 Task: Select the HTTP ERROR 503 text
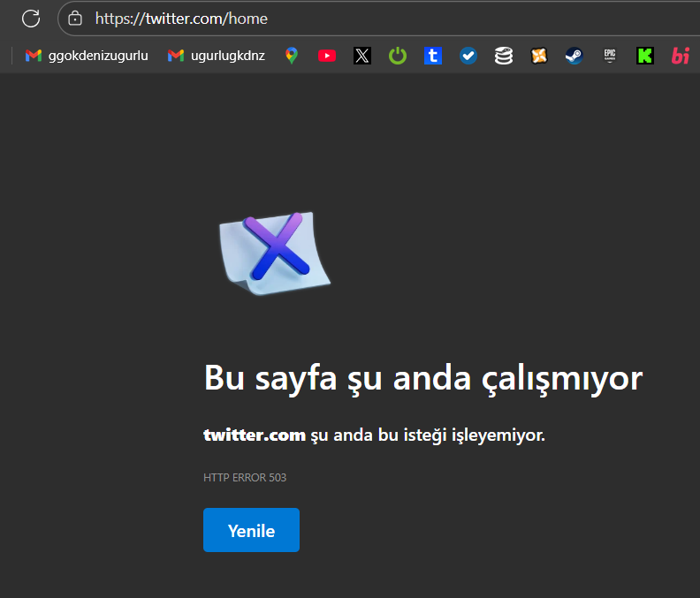pos(245,478)
